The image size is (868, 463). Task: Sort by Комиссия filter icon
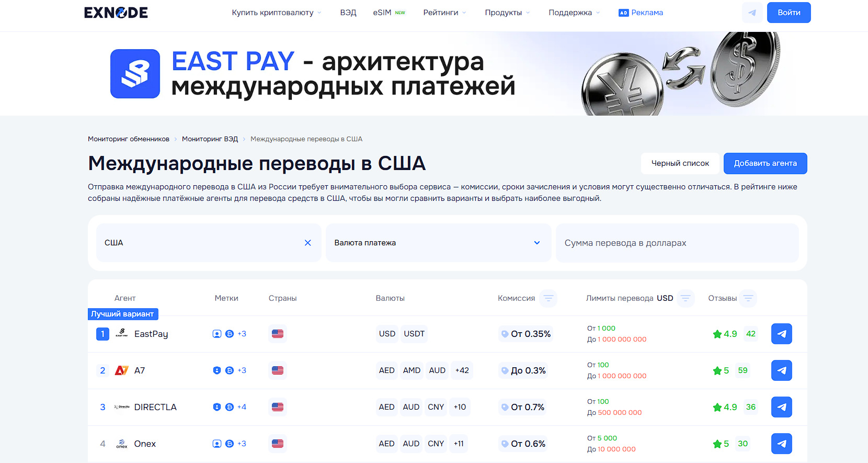point(549,298)
